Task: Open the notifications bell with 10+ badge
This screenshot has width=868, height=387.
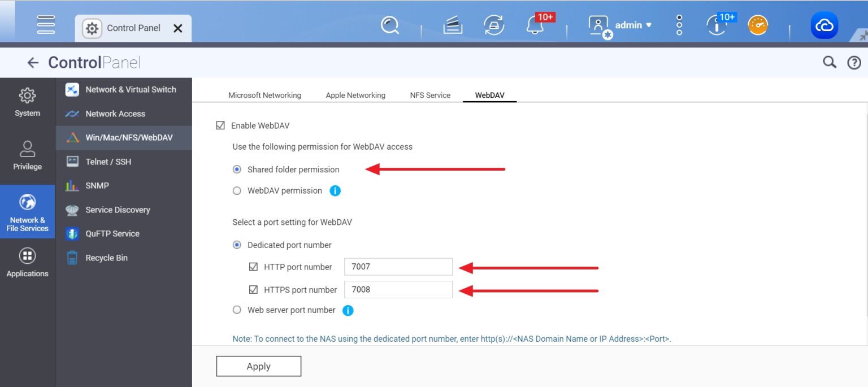Action: pyautogui.click(x=534, y=25)
